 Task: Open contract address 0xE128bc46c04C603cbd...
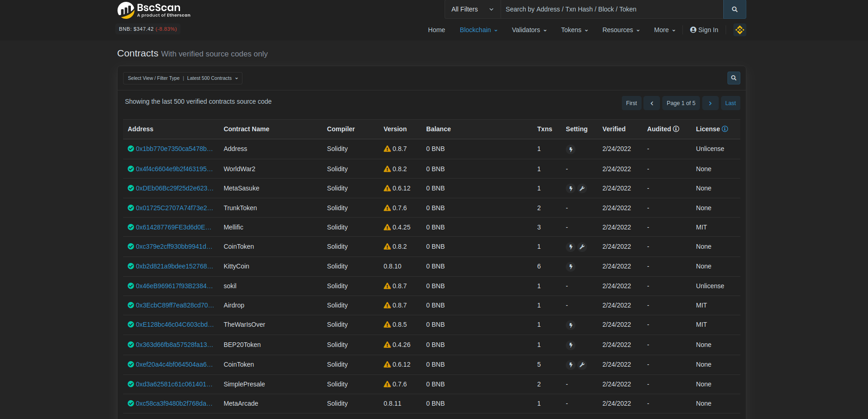(x=175, y=324)
